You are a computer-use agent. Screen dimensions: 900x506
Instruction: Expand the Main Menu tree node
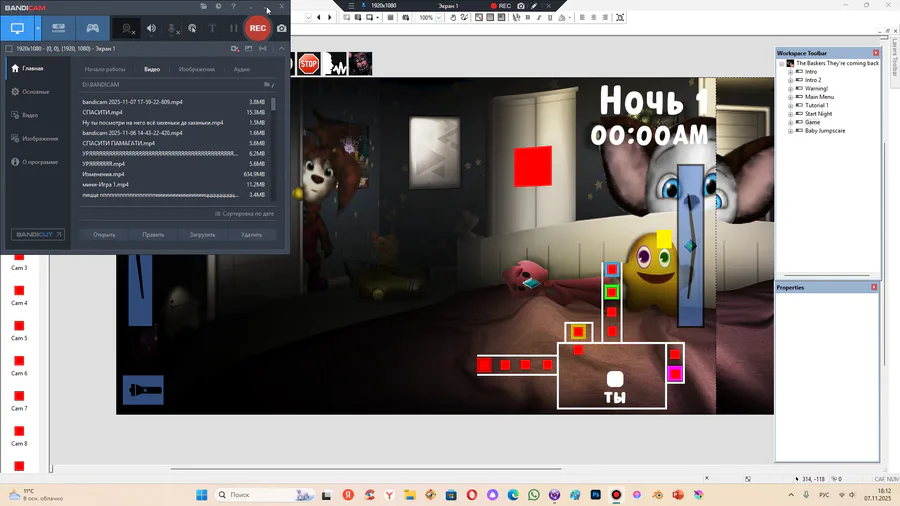[x=790, y=98]
